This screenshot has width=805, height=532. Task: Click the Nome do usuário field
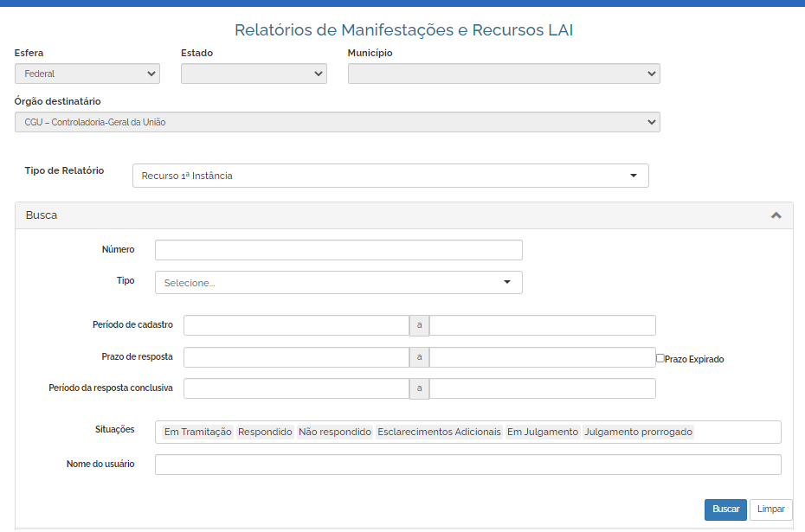(467, 465)
